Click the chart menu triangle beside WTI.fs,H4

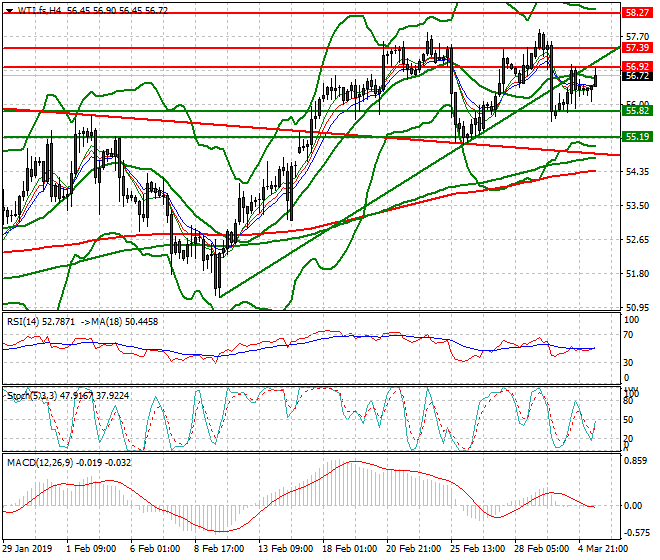[x=9, y=11]
